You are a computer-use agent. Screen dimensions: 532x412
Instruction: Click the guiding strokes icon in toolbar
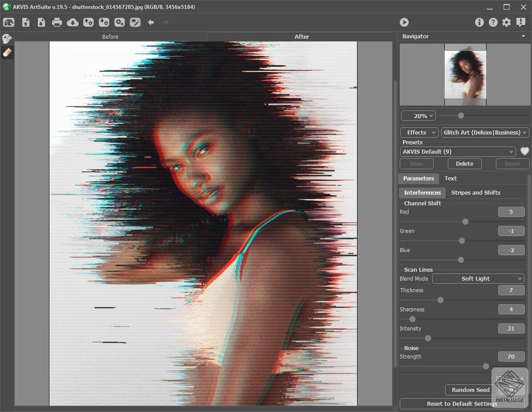(x=135, y=22)
